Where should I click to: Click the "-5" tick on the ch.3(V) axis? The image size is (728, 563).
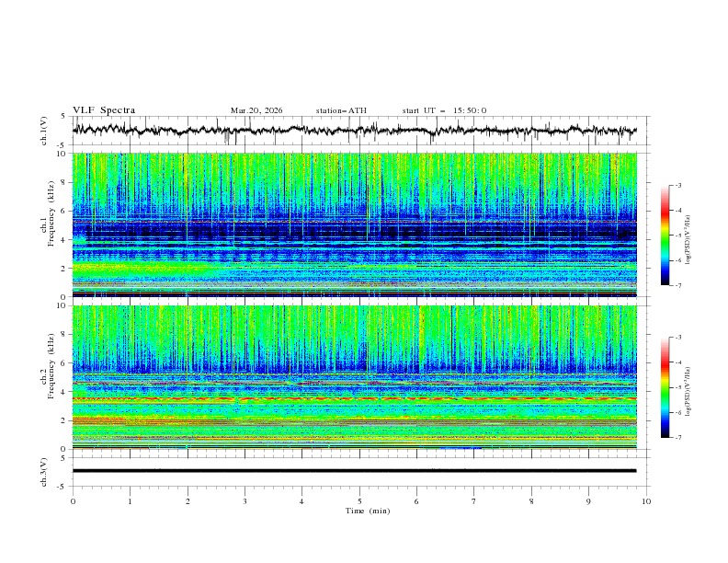point(62,487)
